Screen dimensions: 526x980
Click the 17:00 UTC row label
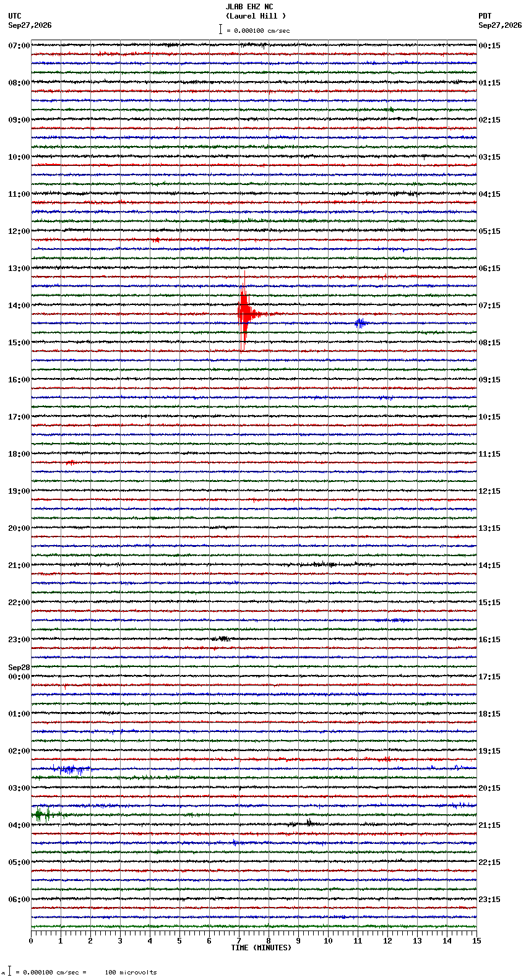point(19,417)
